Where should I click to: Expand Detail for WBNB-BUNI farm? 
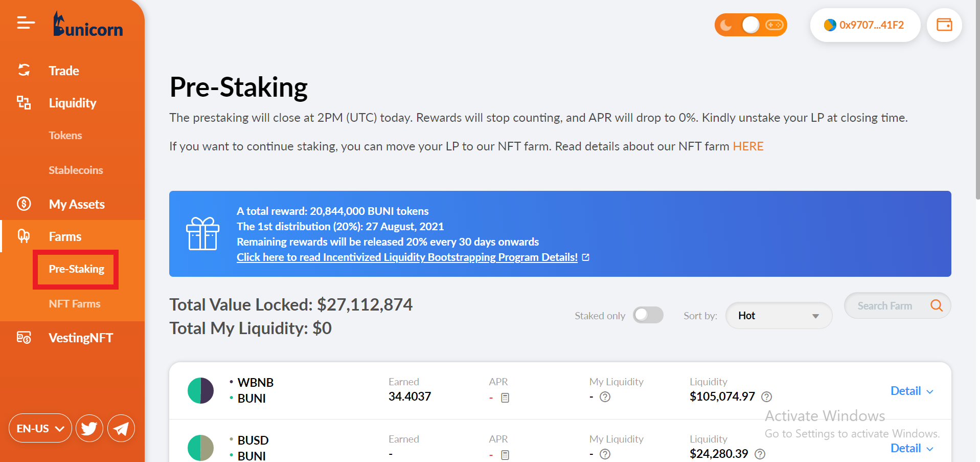pyautogui.click(x=912, y=391)
